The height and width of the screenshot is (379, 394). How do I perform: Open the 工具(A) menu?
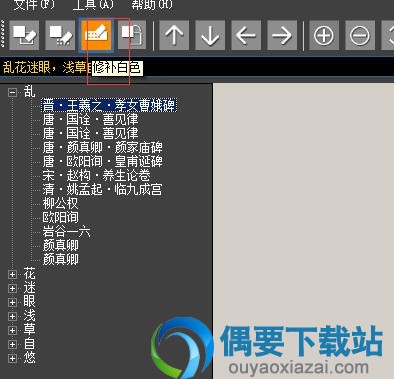pos(93,4)
